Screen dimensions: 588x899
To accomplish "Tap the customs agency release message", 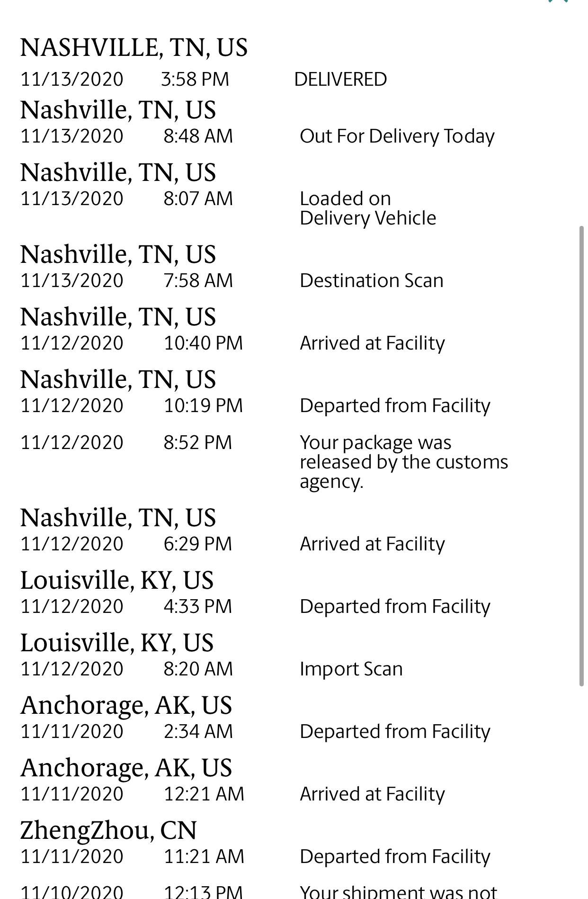I will (x=404, y=462).
